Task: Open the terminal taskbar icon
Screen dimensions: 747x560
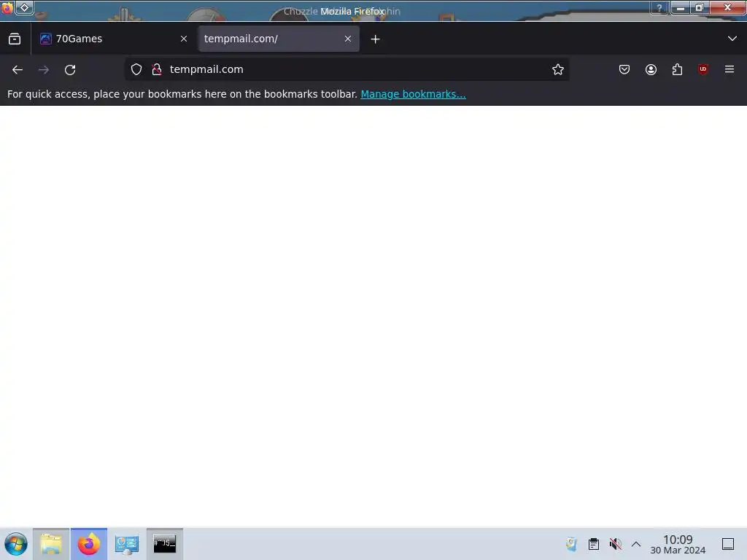Action: [165, 544]
